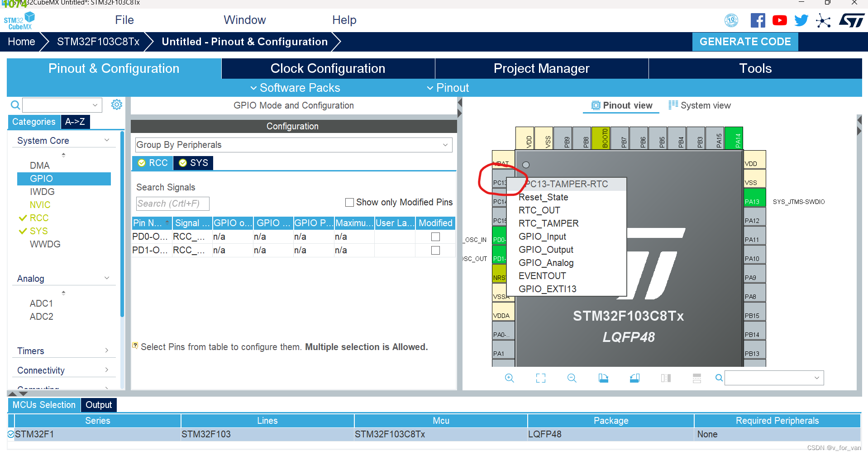This screenshot has width=868, height=455.
Task: Click the pin search magnifier icon
Action: [719, 378]
